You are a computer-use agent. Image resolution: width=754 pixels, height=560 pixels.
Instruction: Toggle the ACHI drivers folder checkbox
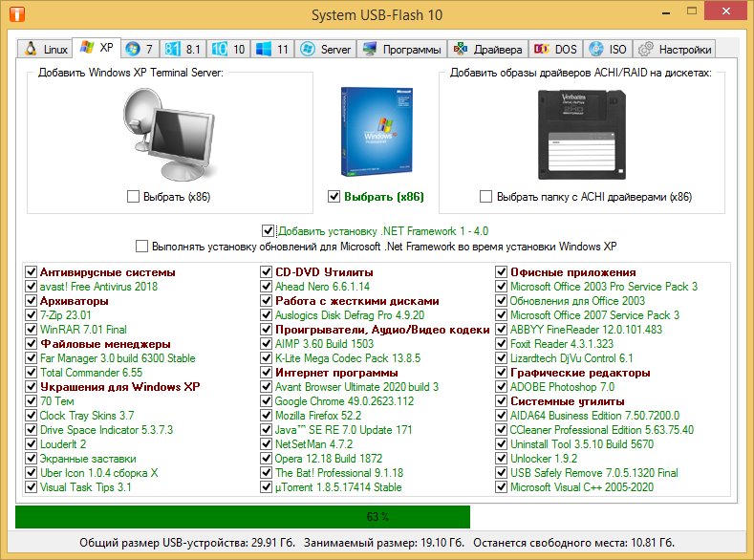[486, 197]
